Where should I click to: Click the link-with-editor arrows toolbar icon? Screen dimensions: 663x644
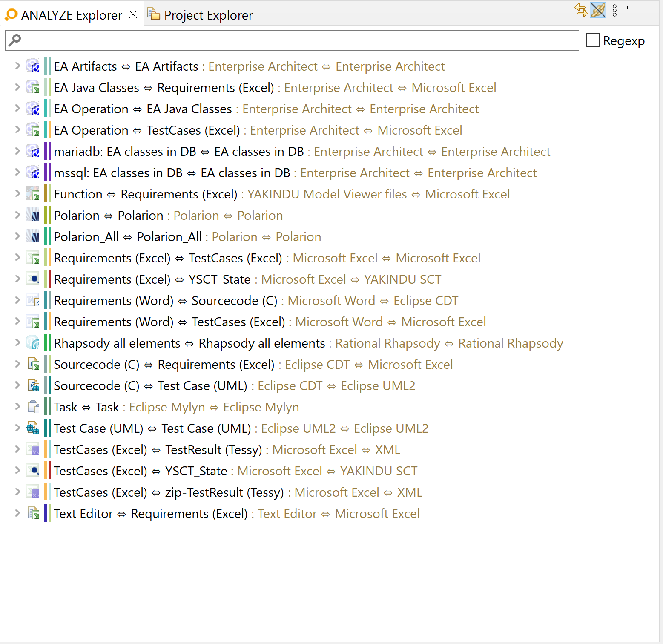coord(581,10)
